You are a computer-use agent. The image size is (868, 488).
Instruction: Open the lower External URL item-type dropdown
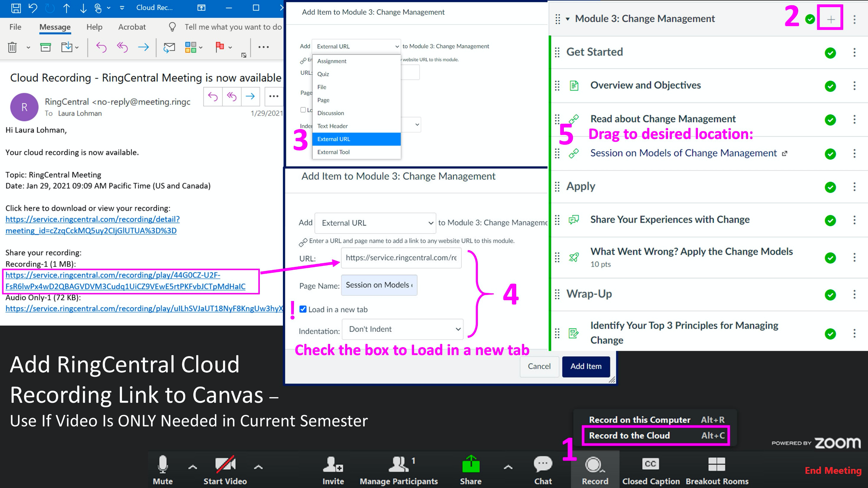[375, 223]
